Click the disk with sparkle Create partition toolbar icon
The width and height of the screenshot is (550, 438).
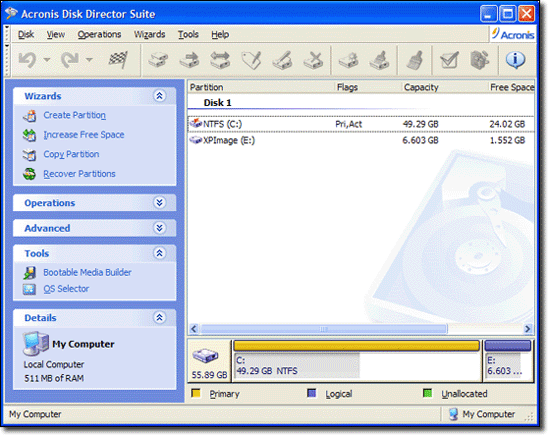click(x=348, y=60)
